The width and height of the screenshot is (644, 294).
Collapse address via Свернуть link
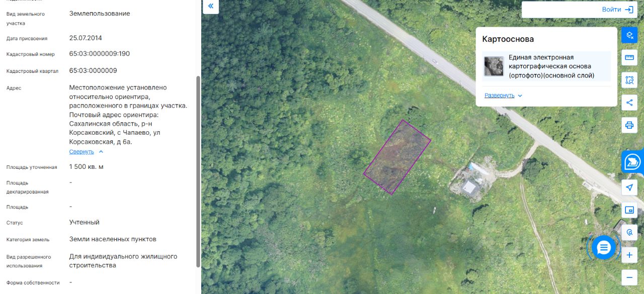pyautogui.click(x=82, y=152)
